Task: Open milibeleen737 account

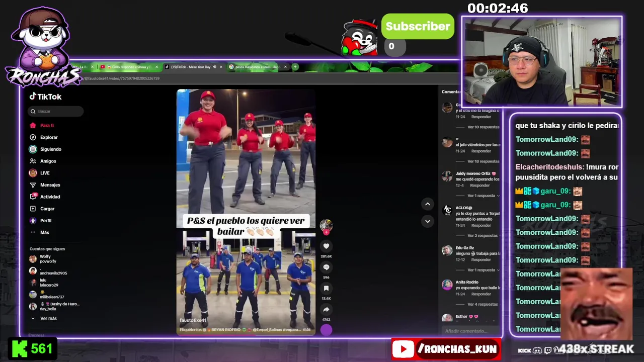Action: 47,295
